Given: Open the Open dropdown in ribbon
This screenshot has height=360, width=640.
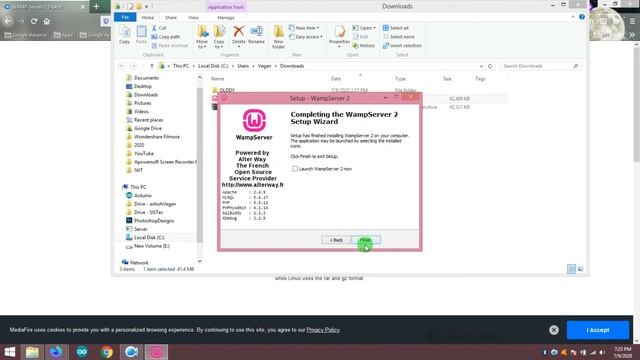Looking at the screenshot, I should pyautogui.click(x=364, y=28).
